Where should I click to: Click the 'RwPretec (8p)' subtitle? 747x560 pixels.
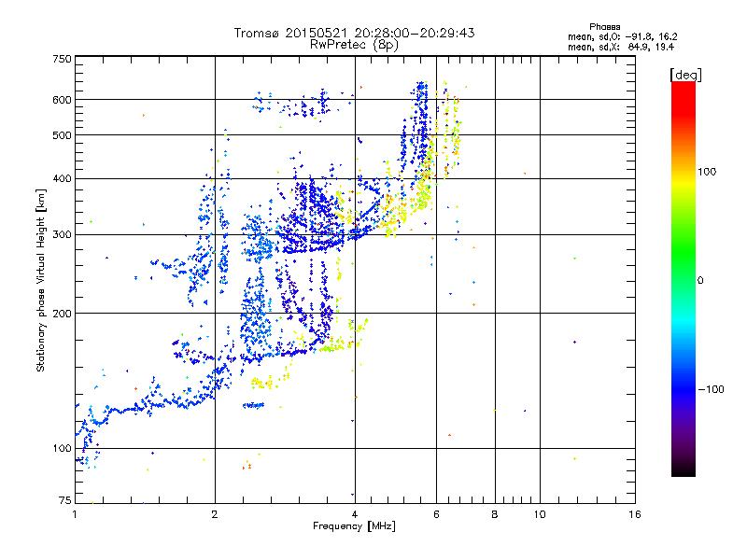(354, 45)
